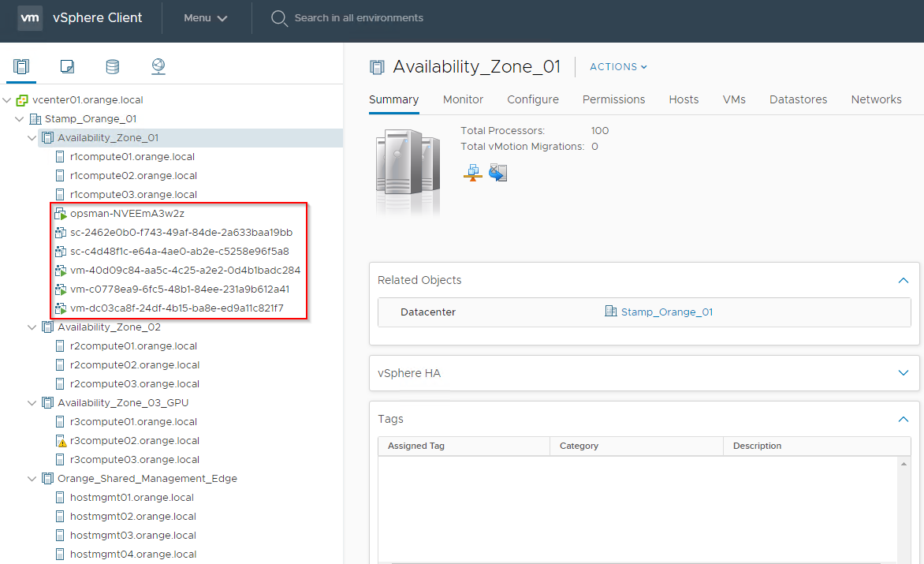Open the Networking inventory view

158,68
